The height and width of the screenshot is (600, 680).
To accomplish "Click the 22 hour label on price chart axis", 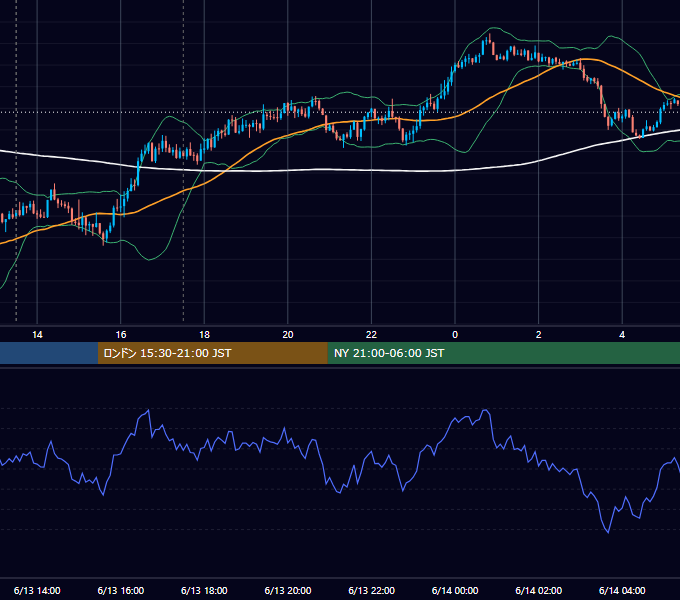I will click(371, 335).
